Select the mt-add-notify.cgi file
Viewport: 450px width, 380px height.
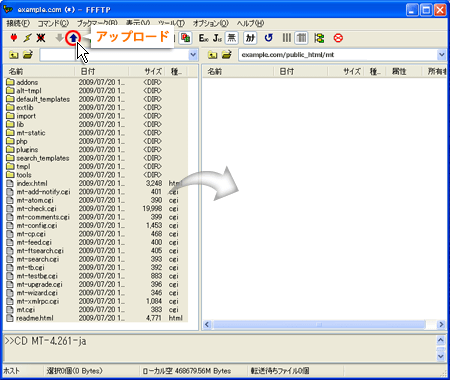39,192
